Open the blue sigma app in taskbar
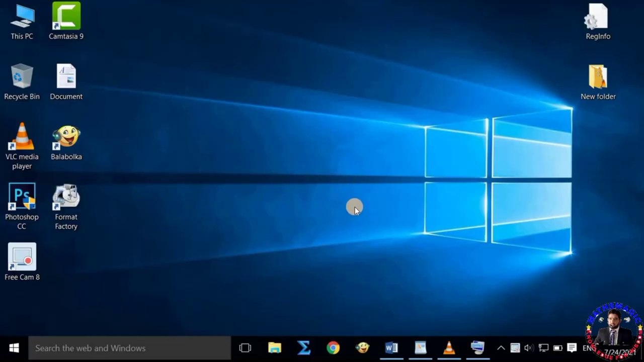 click(x=304, y=348)
